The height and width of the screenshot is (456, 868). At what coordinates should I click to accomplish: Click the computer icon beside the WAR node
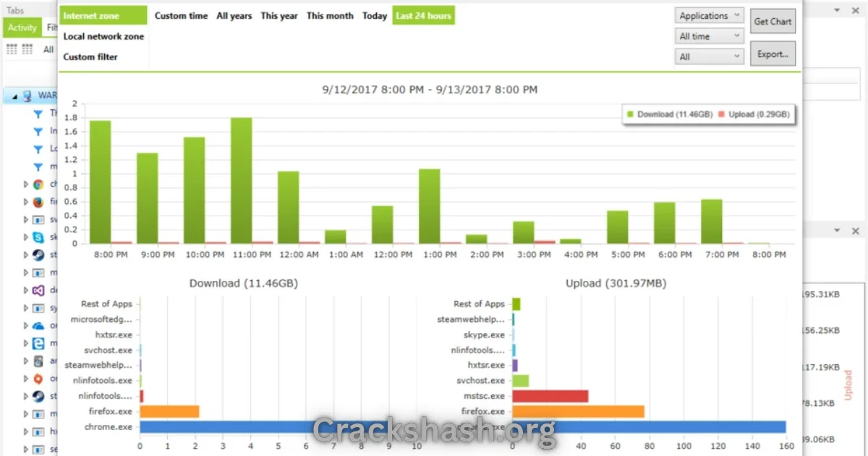(x=28, y=96)
